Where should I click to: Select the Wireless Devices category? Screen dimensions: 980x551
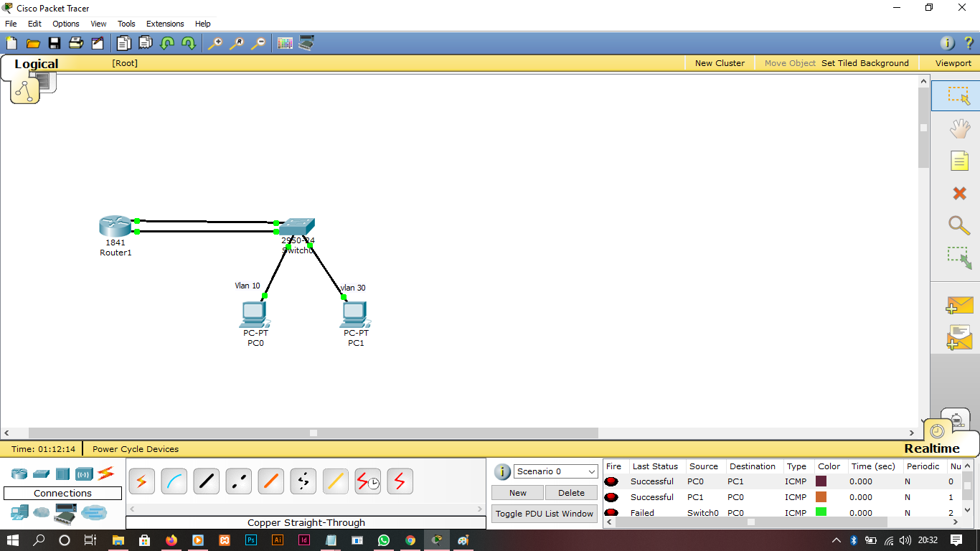[84, 474]
